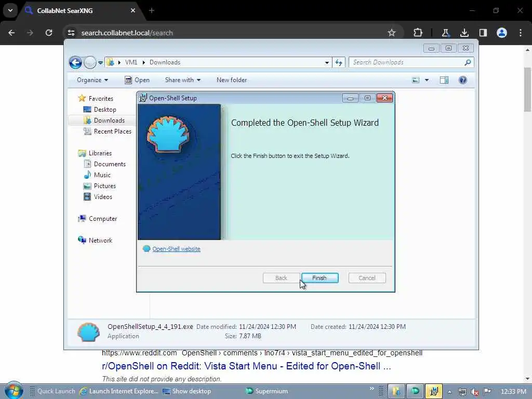Show hidden tray icons arrow
Image resolution: width=532 pixels, height=399 pixels.
[449, 392]
